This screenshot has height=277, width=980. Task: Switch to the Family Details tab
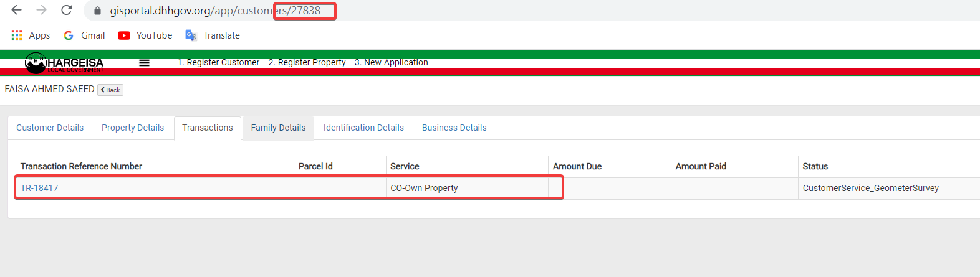click(278, 128)
